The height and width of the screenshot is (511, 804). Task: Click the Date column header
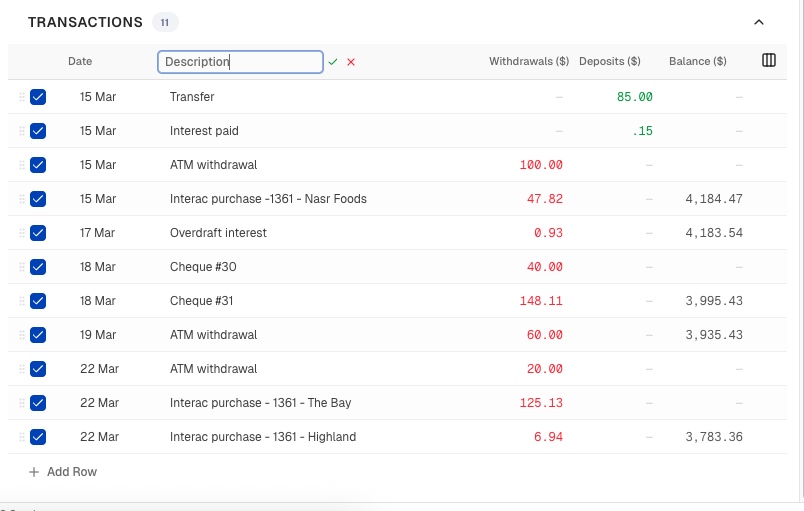[x=80, y=61]
